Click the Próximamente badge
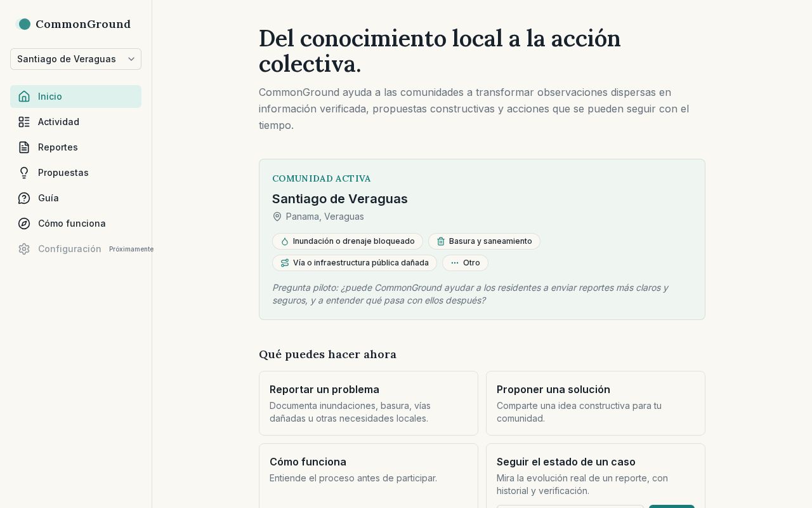The width and height of the screenshot is (812, 508). [131, 249]
